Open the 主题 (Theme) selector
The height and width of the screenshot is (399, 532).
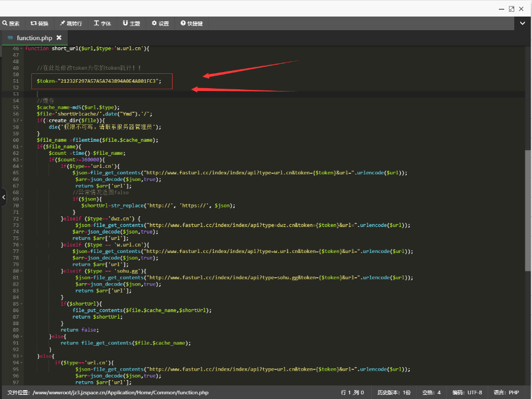pos(132,23)
